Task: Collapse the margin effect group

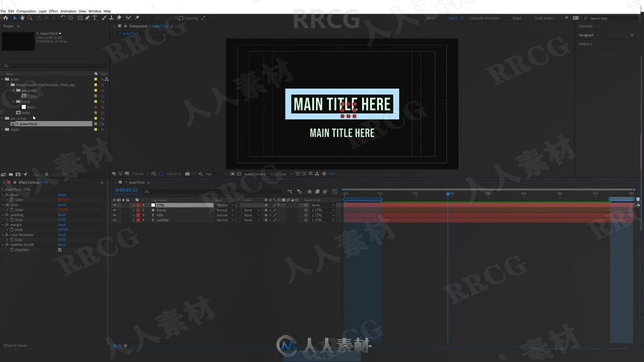Action: tap(3, 225)
